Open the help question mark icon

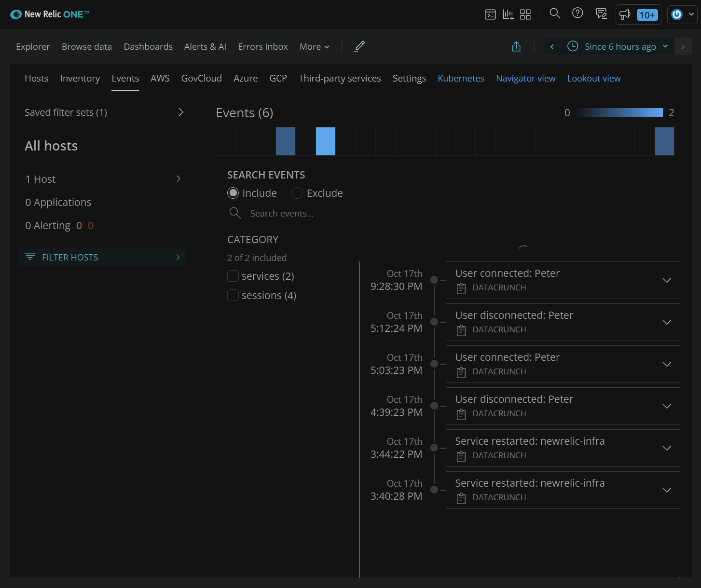(x=577, y=14)
